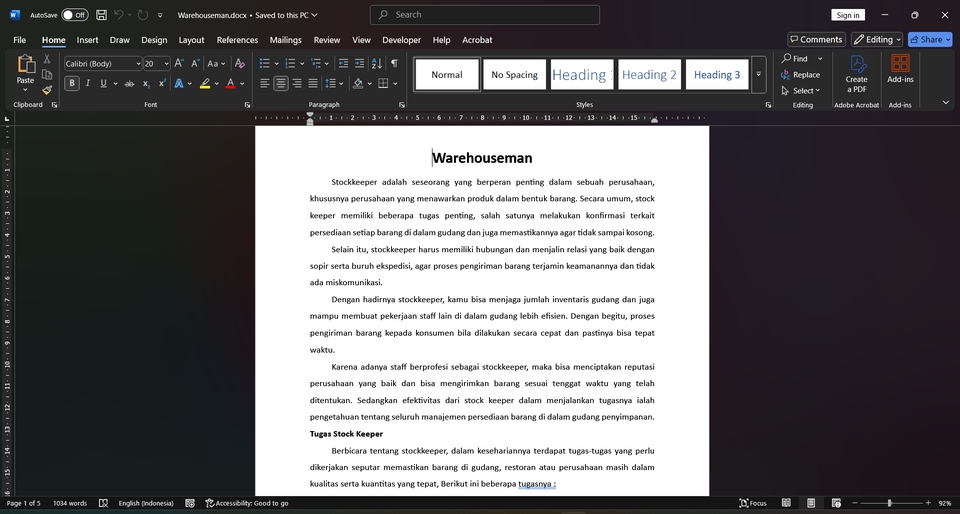The width and height of the screenshot is (960, 514).
Task: Decrease paragraph indent
Action: pyautogui.click(x=343, y=63)
